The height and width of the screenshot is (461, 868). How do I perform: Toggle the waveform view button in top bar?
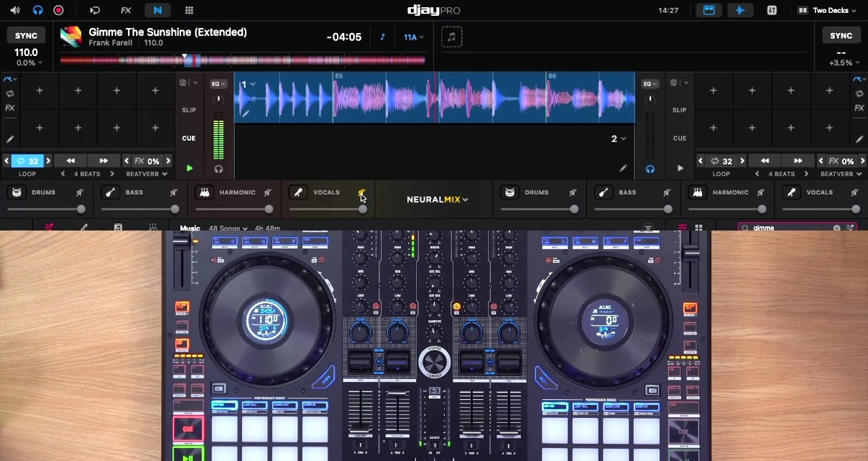[741, 11]
